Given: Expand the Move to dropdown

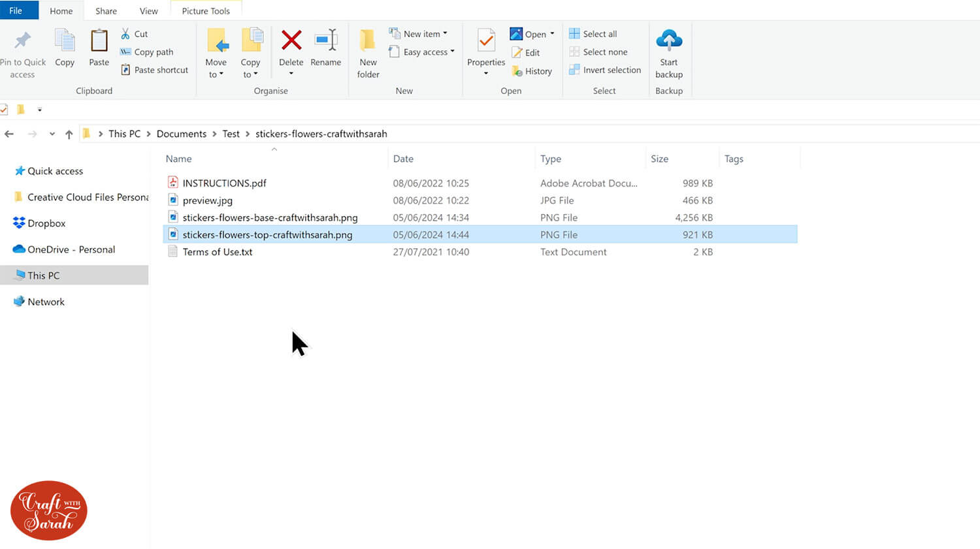Looking at the screenshot, I should click(x=216, y=74).
